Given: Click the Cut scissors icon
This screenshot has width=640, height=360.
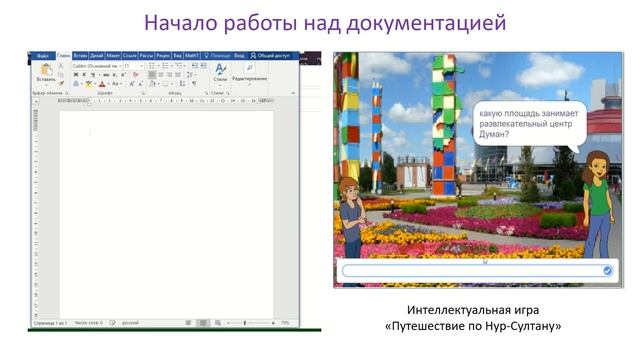Looking at the screenshot, I should click(61, 66).
